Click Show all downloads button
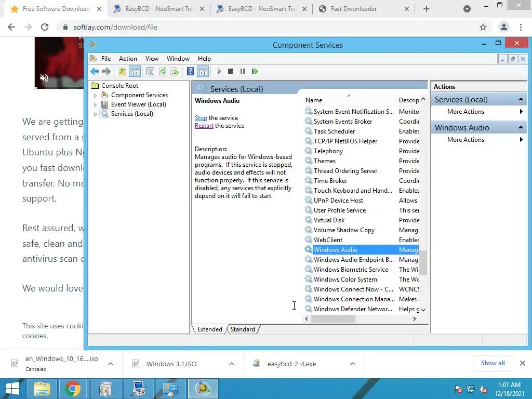The width and height of the screenshot is (532, 399). coord(493,363)
